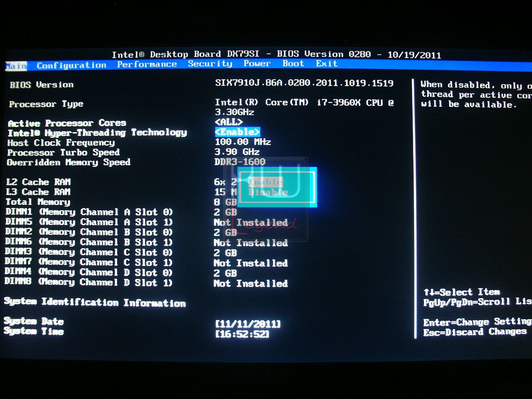Image resolution: width=532 pixels, height=399 pixels.
Task: Select Intel Hyper-Threading Technology setting
Action: 97,133
